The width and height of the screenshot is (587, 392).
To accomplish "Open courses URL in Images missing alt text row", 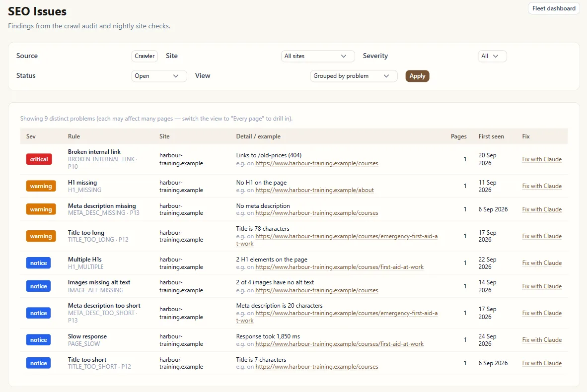I will 317,290.
